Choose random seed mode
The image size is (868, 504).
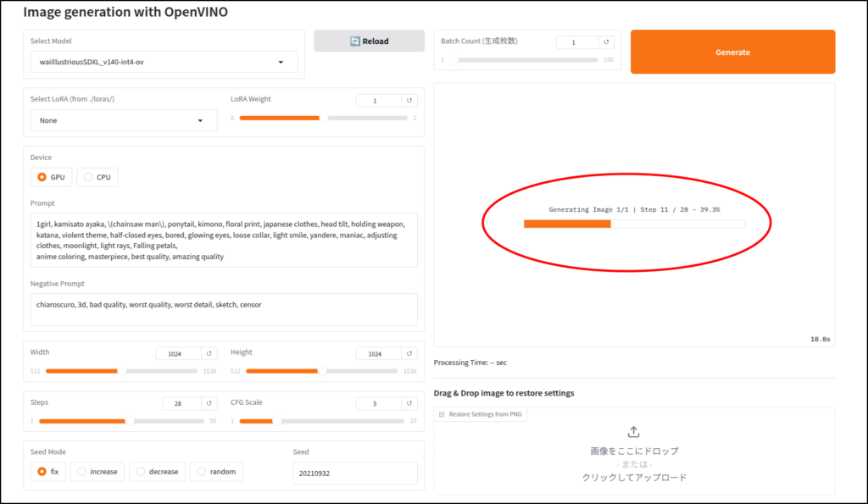216,472
